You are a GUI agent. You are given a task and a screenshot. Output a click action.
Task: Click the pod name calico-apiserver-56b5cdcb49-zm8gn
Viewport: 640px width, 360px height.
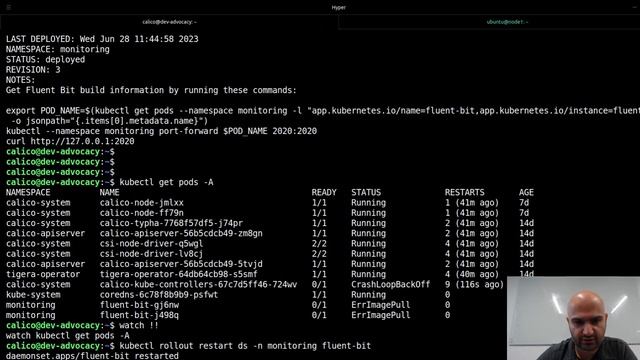[x=181, y=233]
